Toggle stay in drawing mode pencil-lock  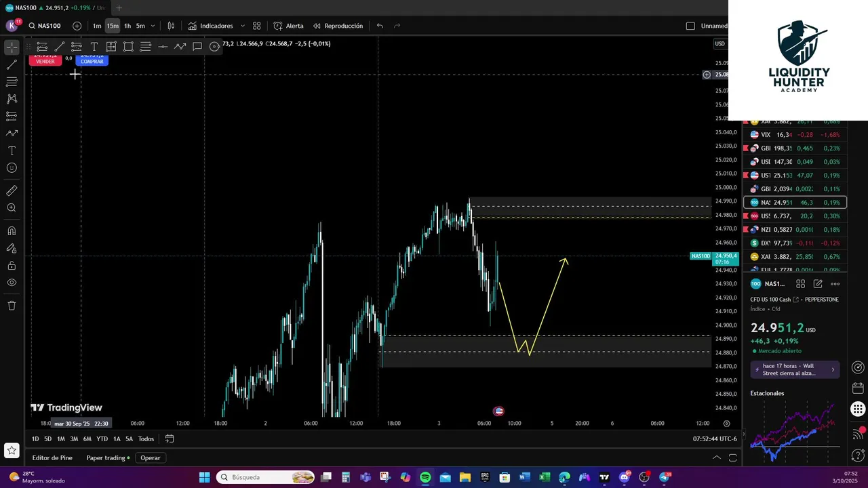(12, 248)
